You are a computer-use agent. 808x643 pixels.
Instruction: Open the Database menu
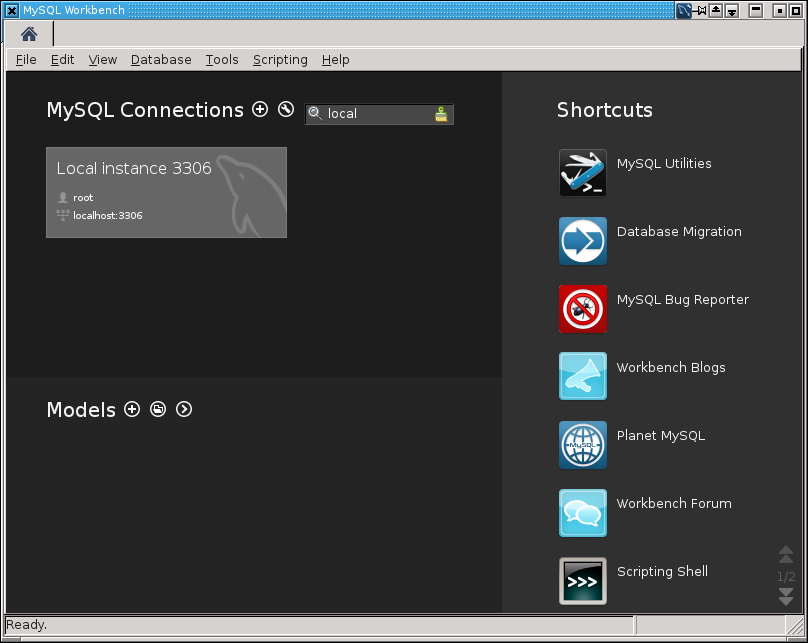coord(161,60)
